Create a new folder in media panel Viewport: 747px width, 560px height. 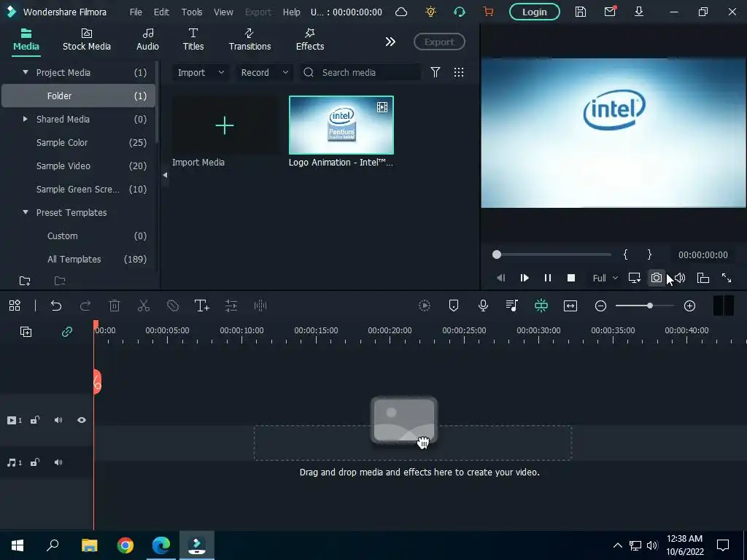[x=25, y=281]
